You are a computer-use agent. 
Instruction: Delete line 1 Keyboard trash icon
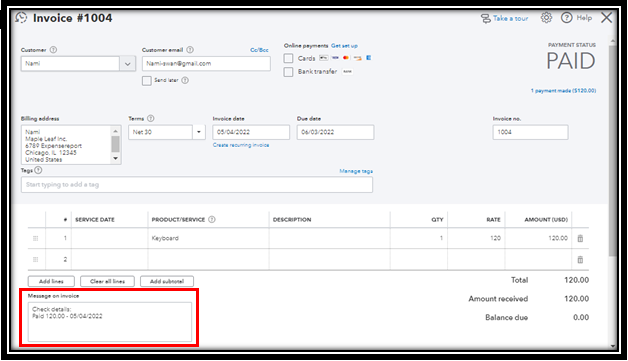[580, 238]
